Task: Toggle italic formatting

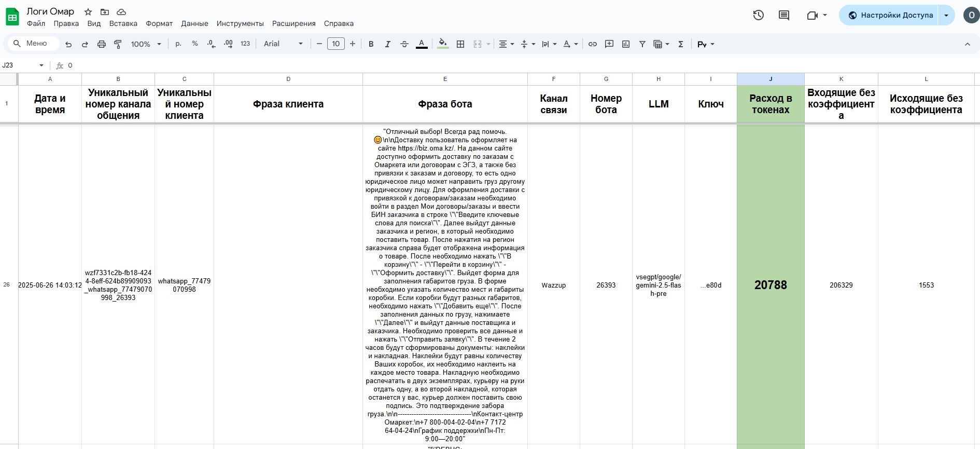Action: [388, 44]
